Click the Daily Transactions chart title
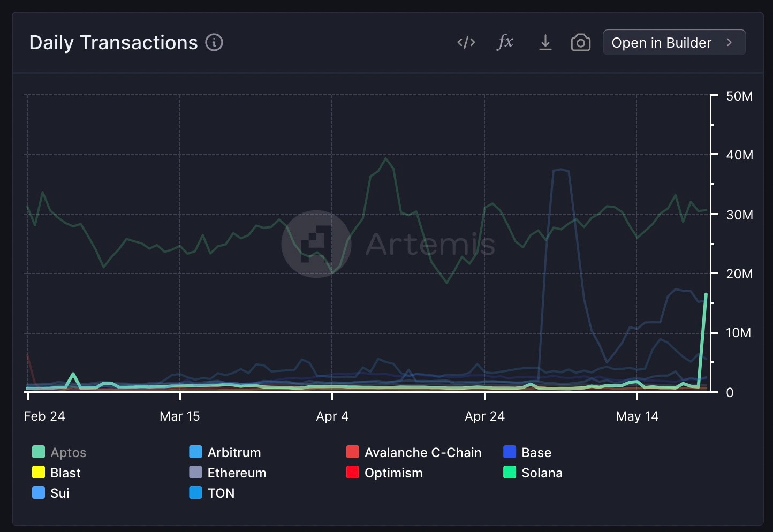This screenshot has height=532, width=773. 113,43
